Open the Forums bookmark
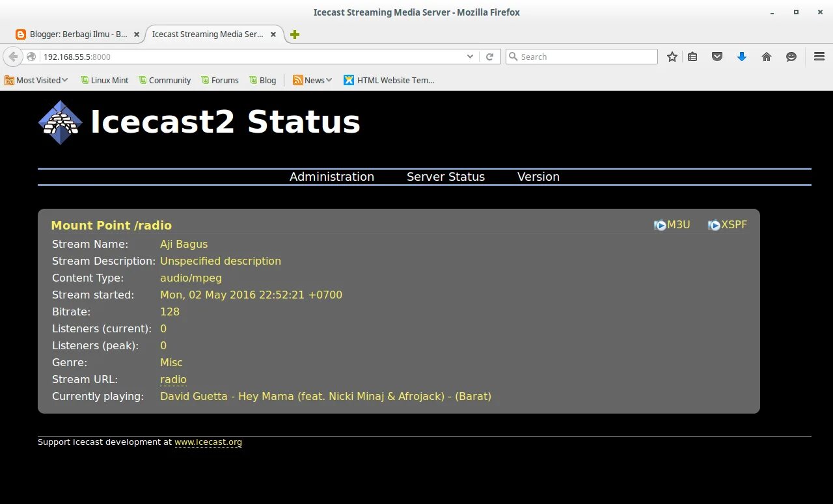 click(219, 80)
